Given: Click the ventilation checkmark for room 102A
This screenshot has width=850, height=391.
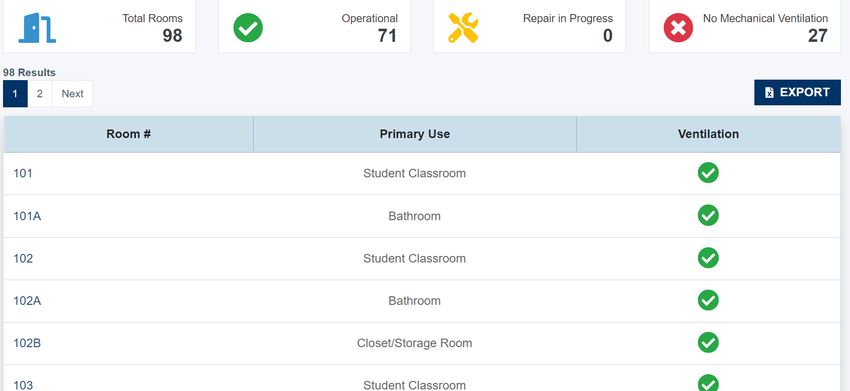Looking at the screenshot, I should point(708,300).
